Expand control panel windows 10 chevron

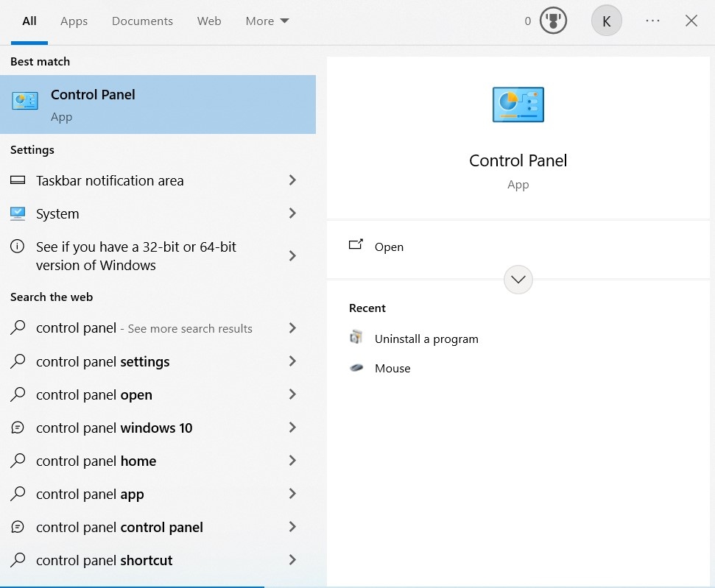pyautogui.click(x=293, y=428)
